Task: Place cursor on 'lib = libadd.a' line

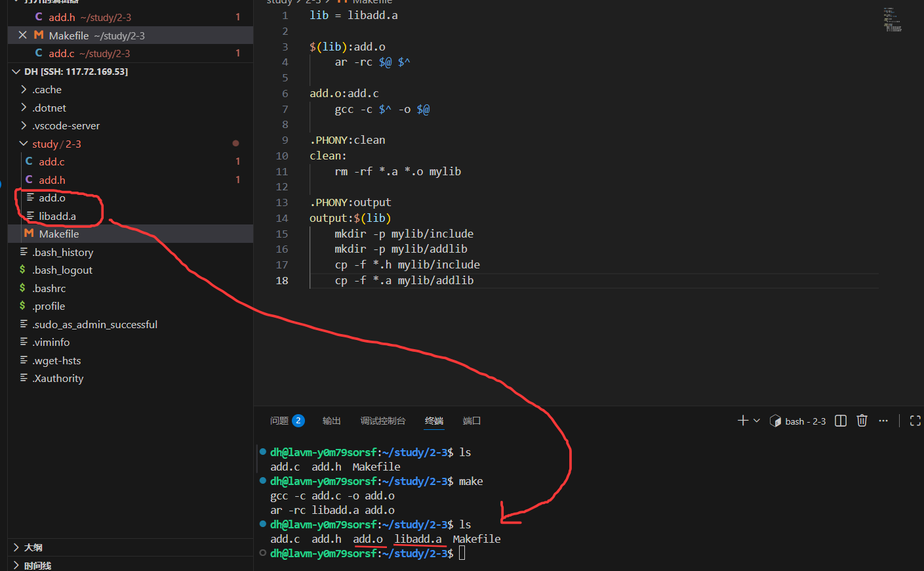Action: point(353,15)
